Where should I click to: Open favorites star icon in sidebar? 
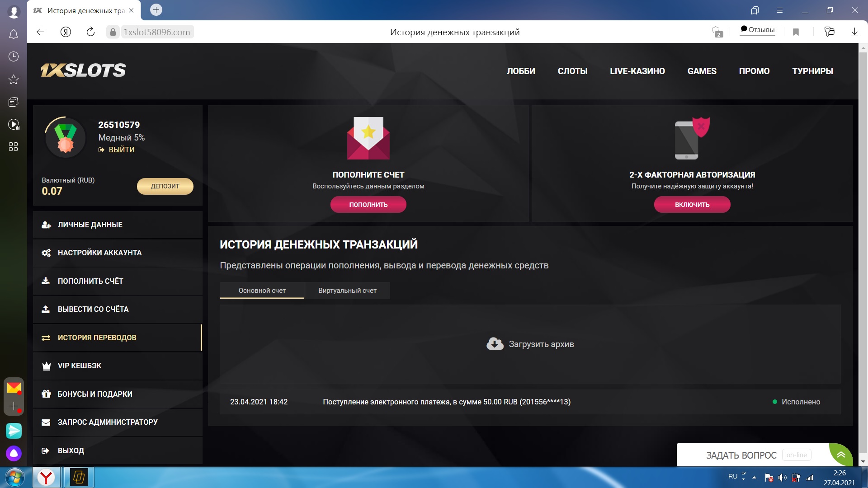click(14, 80)
